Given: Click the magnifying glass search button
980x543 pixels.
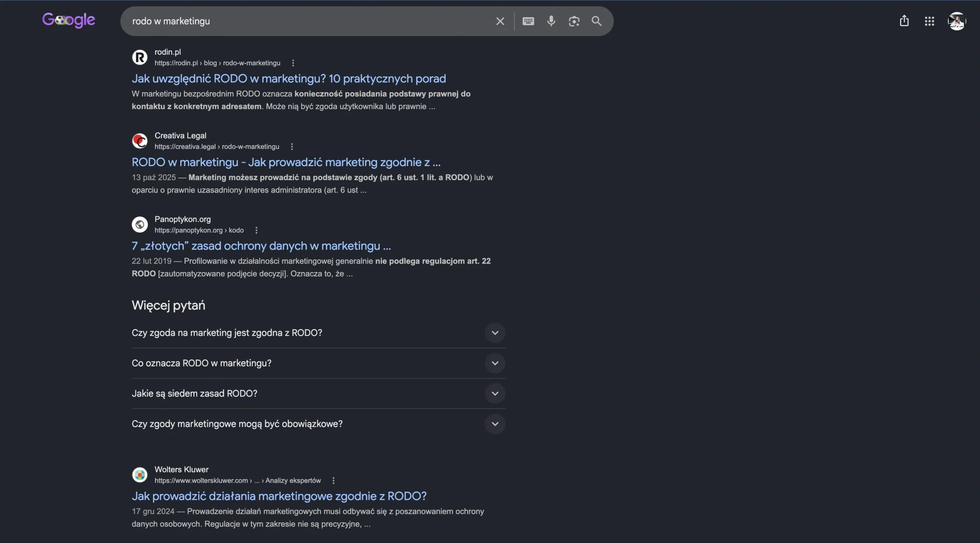Looking at the screenshot, I should (x=596, y=21).
